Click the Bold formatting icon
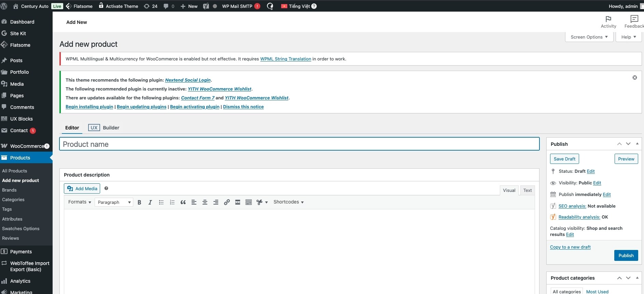 [139, 202]
